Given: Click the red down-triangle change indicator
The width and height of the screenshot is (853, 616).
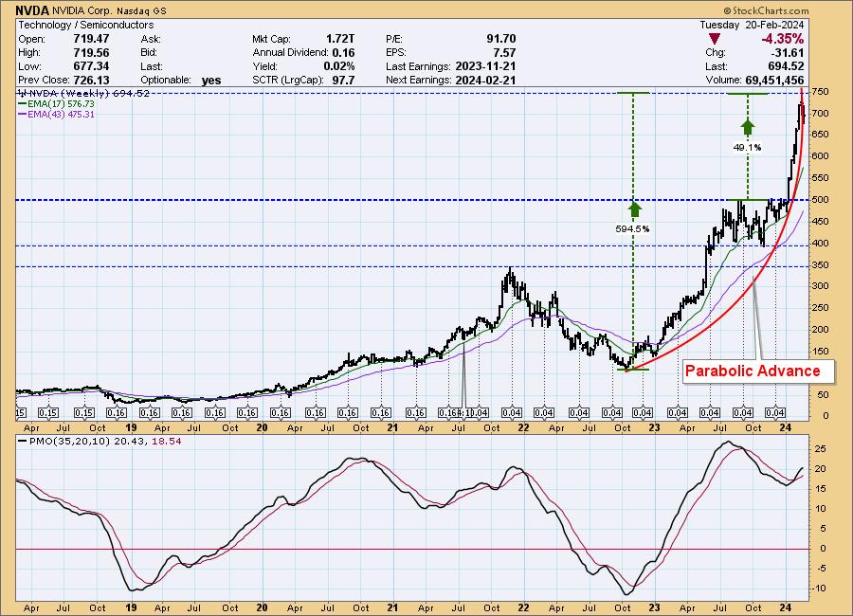Looking at the screenshot, I should [x=715, y=39].
